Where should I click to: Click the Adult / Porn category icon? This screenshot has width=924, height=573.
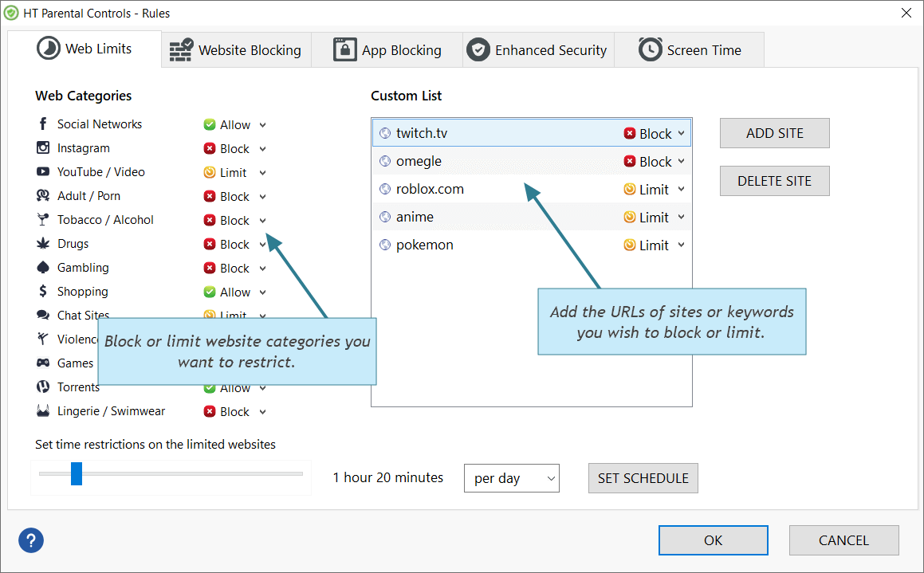point(43,195)
